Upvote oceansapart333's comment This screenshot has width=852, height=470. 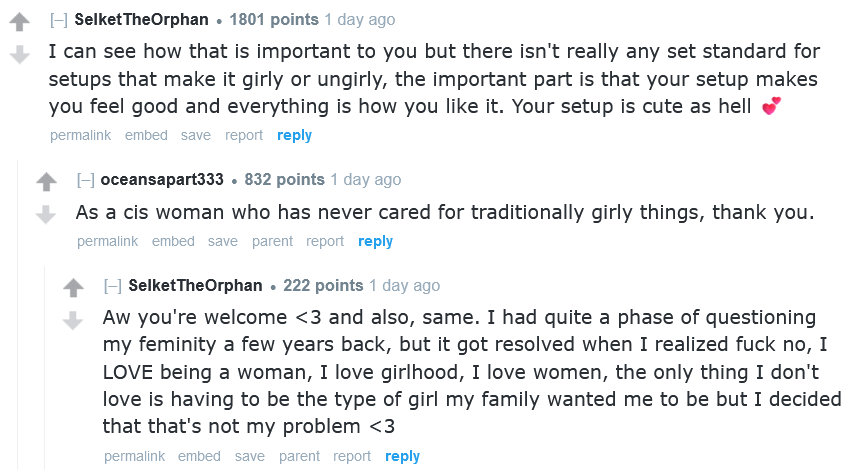tap(46, 182)
